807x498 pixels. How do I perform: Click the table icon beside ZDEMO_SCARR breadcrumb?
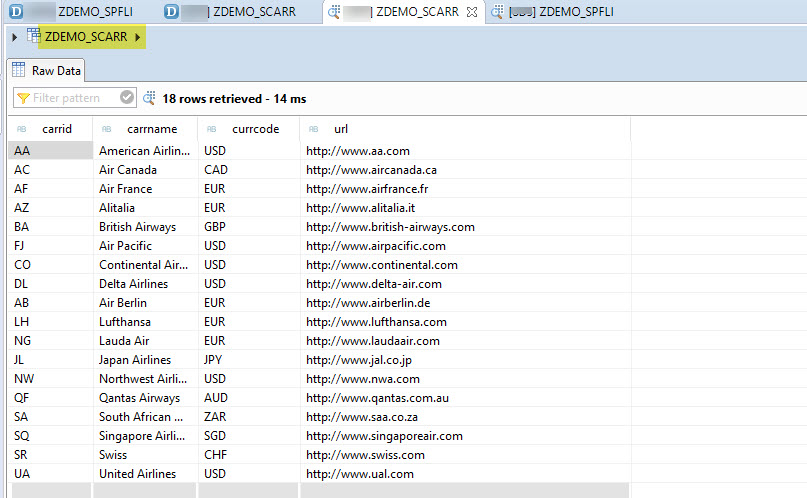tap(33, 36)
